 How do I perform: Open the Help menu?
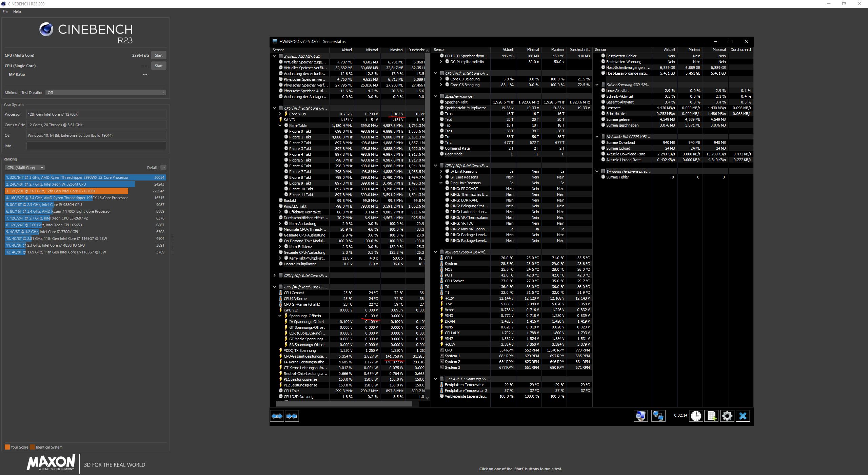[x=17, y=12]
